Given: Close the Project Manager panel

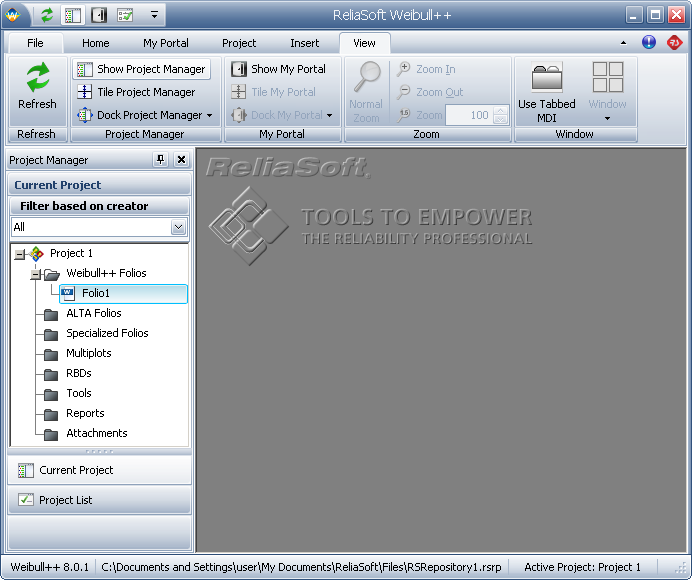Looking at the screenshot, I should point(181,160).
